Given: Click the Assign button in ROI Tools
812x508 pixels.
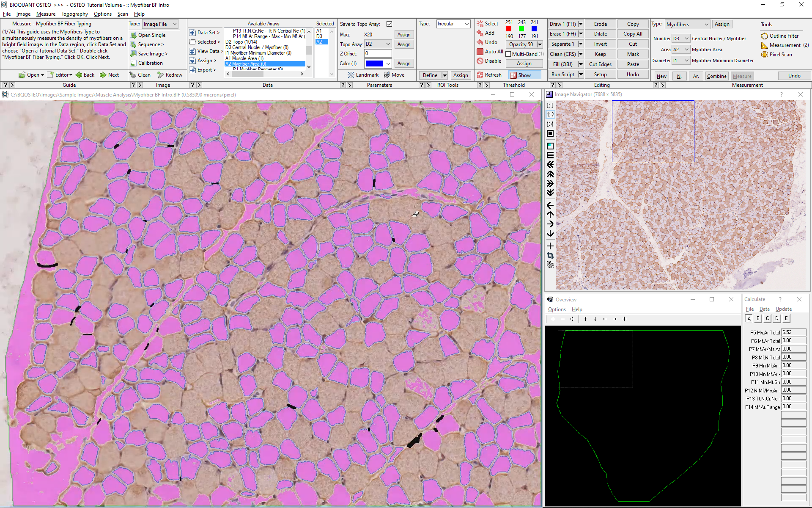Looking at the screenshot, I should (x=461, y=75).
